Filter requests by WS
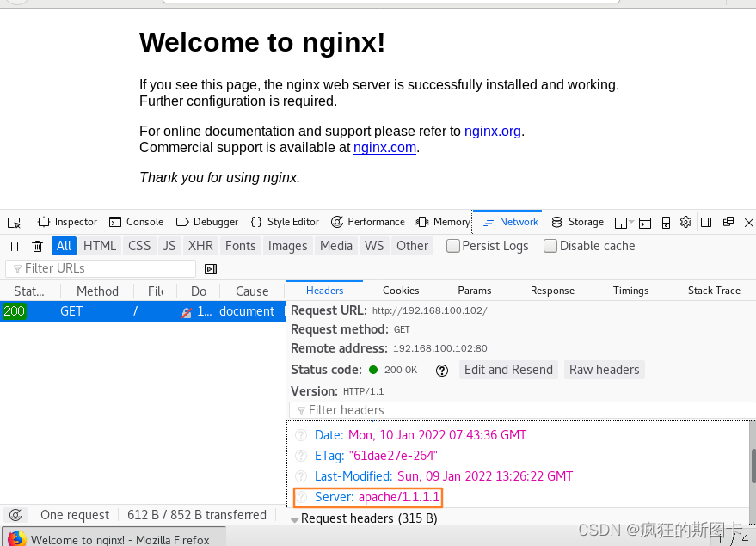This screenshot has height=546, width=756. (x=374, y=246)
